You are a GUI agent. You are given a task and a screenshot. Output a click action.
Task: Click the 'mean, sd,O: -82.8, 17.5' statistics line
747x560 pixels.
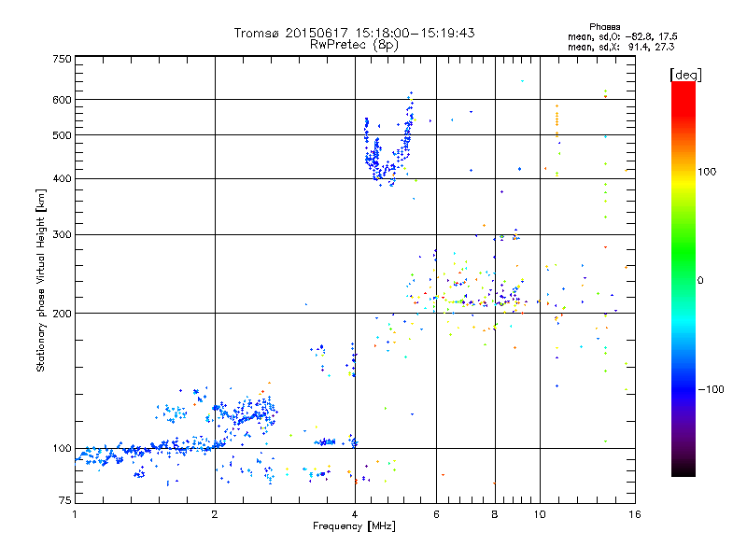(x=622, y=36)
